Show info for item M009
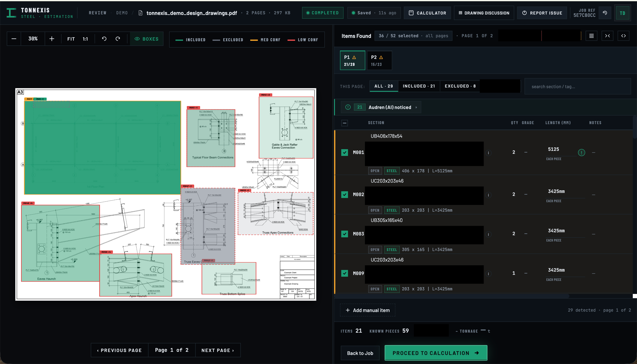 (x=488, y=274)
